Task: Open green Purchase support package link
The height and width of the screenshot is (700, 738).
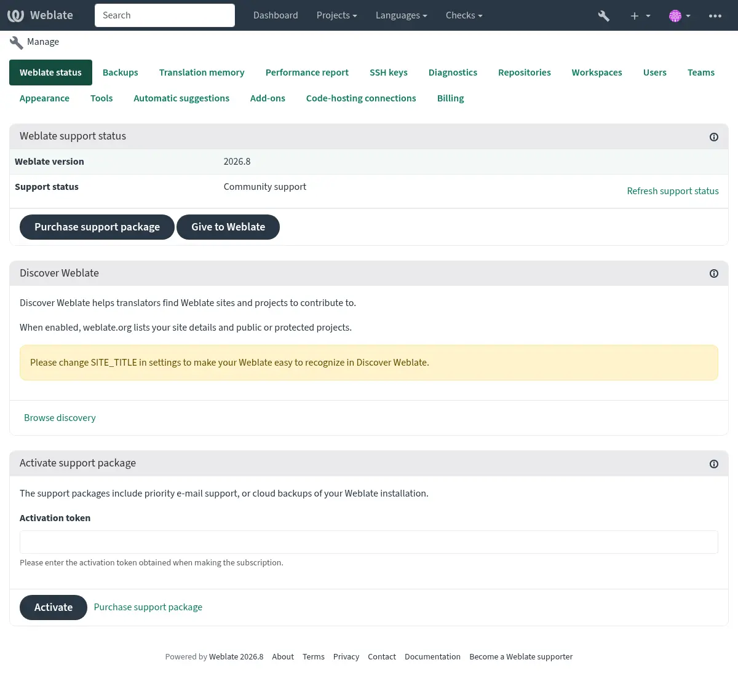Action: 148,607
